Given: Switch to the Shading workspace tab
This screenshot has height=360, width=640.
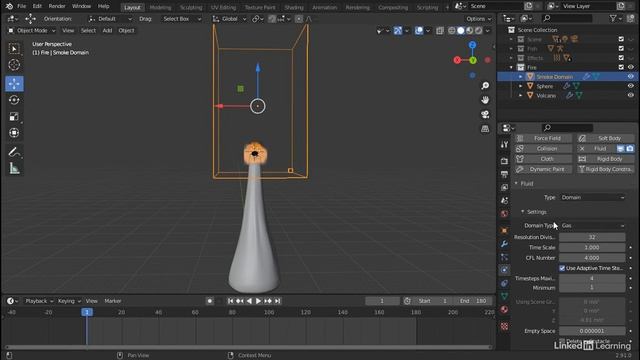Looking at the screenshot, I should 293,7.
